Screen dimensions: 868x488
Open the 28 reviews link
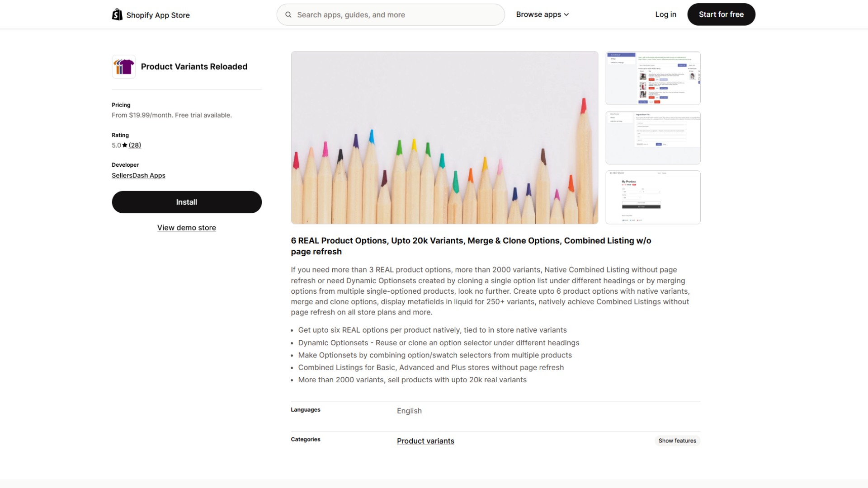[x=135, y=145]
